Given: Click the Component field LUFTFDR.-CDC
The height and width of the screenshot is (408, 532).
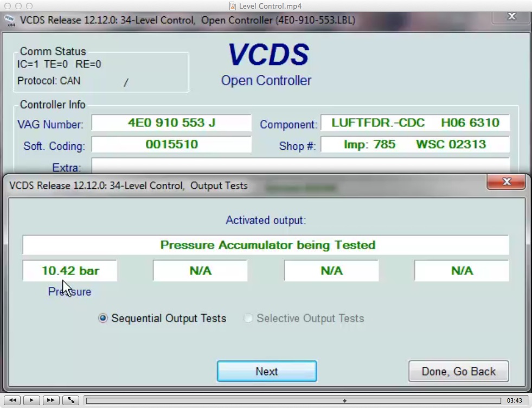Looking at the screenshot, I should pos(415,123).
